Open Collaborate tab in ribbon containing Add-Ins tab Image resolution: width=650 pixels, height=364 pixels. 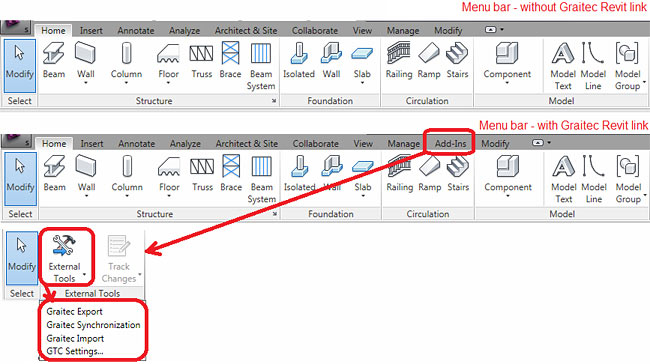[x=315, y=143]
